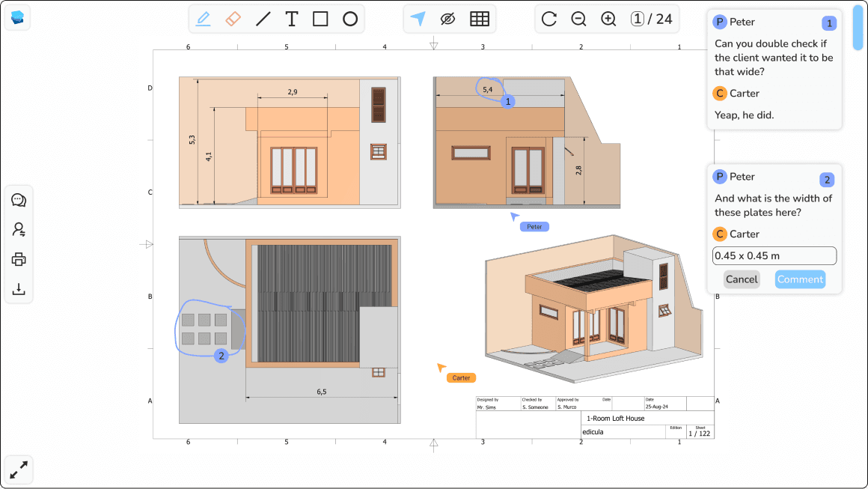This screenshot has width=868, height=489.
Task: Download the drawing file
Action: (19, 288)
